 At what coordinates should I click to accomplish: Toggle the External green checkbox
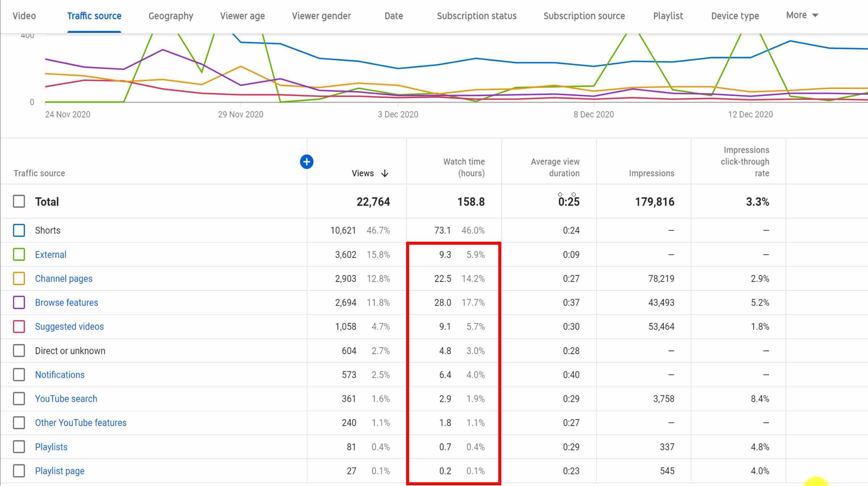click(19, 254)
